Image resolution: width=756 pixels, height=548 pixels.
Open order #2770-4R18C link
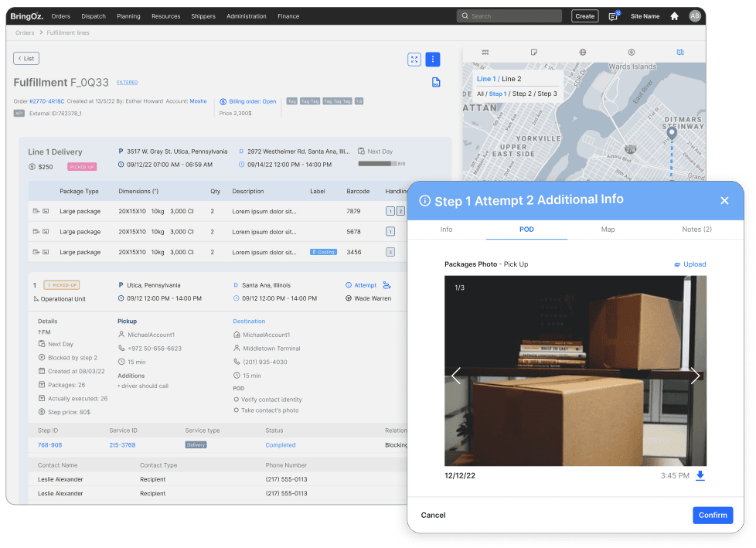(47, 101)
